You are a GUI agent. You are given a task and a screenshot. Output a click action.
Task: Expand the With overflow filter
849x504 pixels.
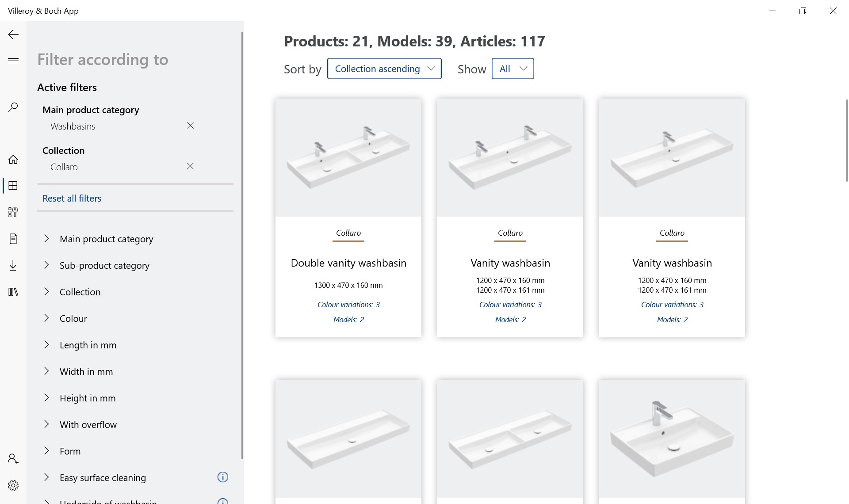point(88,424)
